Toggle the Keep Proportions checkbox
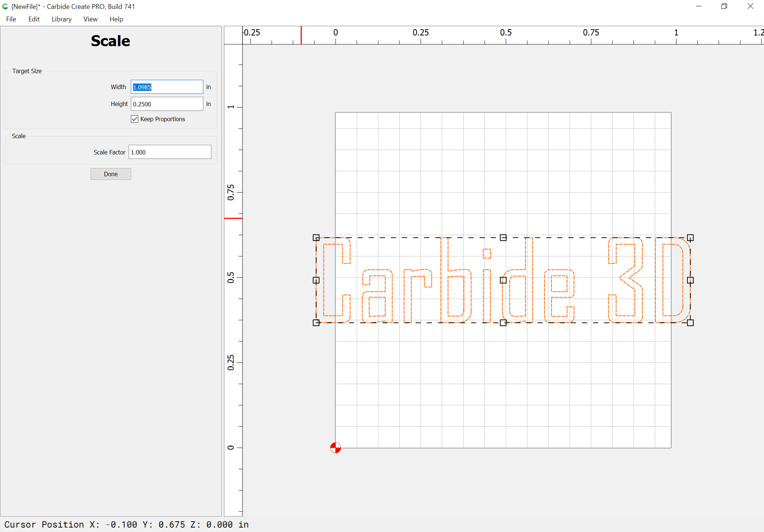 tap(135, 119)
